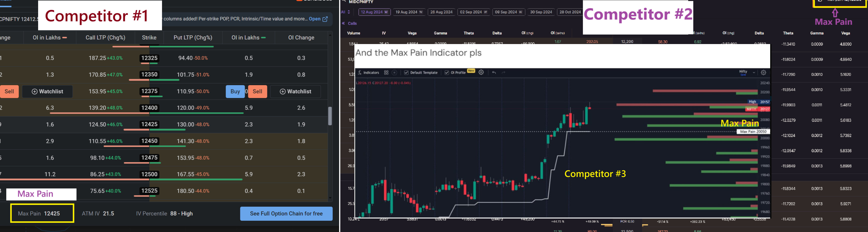This screenshot has width=868, height=232.
Task: Open the Indicators menu in chart toolbar
Action: pos(368,73)
